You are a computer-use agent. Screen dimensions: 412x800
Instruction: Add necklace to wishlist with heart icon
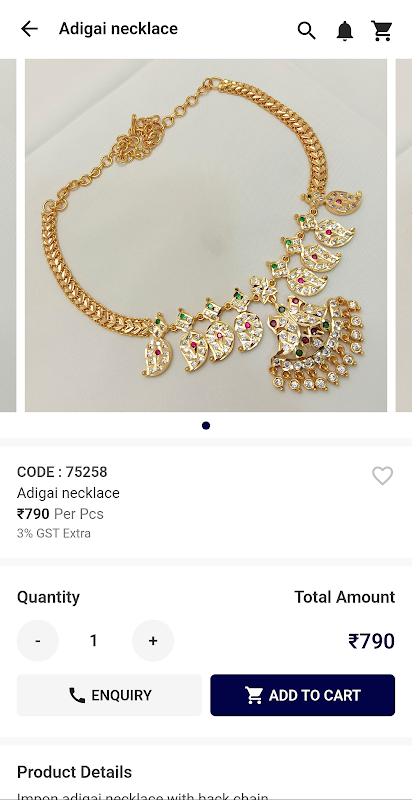[x=382, y=476]
